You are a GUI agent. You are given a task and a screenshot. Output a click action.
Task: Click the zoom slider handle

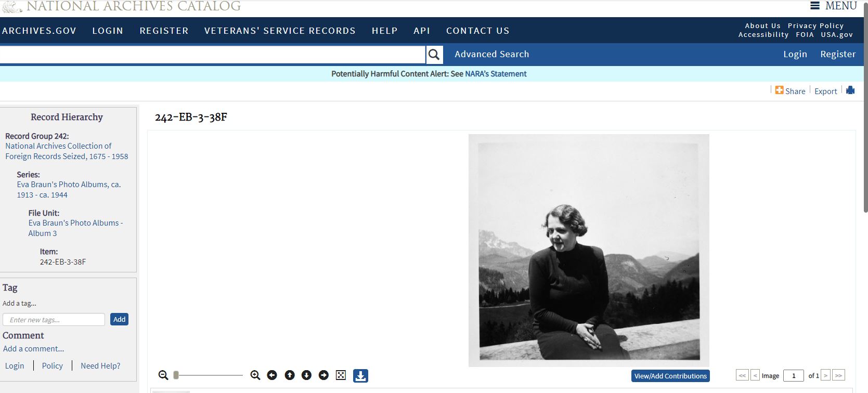click(x=176, y=375)
